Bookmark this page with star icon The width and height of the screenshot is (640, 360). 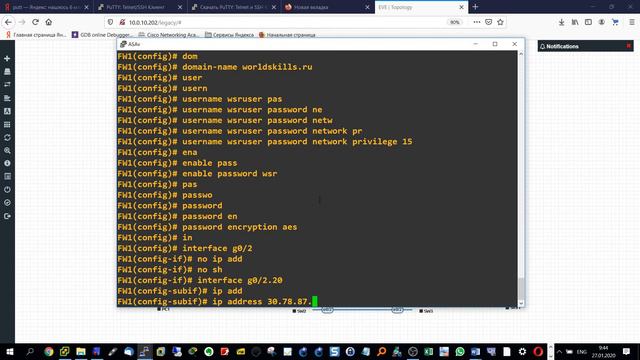coord(500,22)
